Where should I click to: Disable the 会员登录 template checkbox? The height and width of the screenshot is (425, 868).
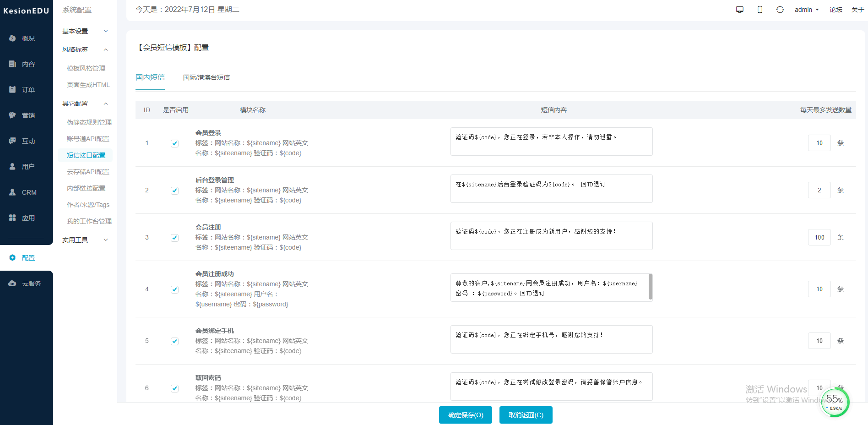pos(174,143)
